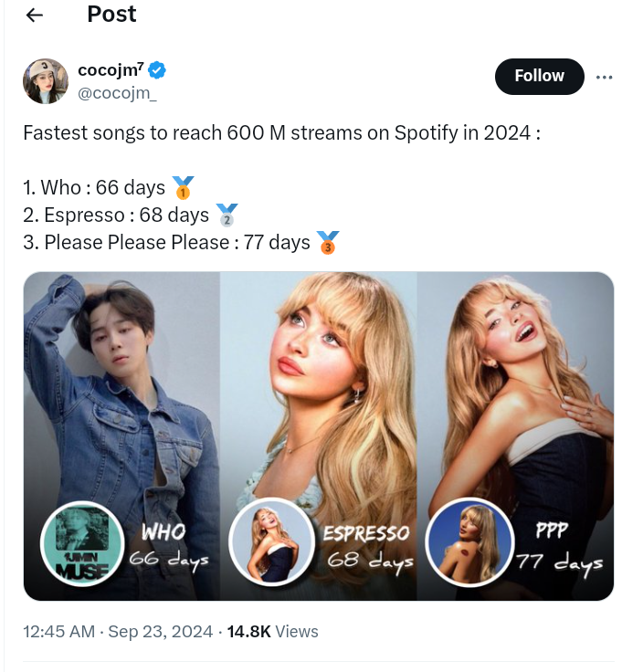Follow the cocojm account
622x672 pixels.
click(x=539, y=77)
